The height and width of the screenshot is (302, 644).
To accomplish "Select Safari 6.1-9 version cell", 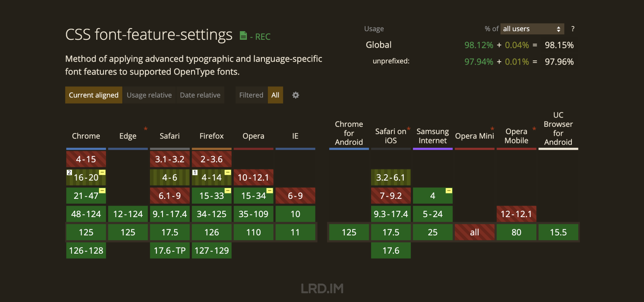I will click(170, 196).
